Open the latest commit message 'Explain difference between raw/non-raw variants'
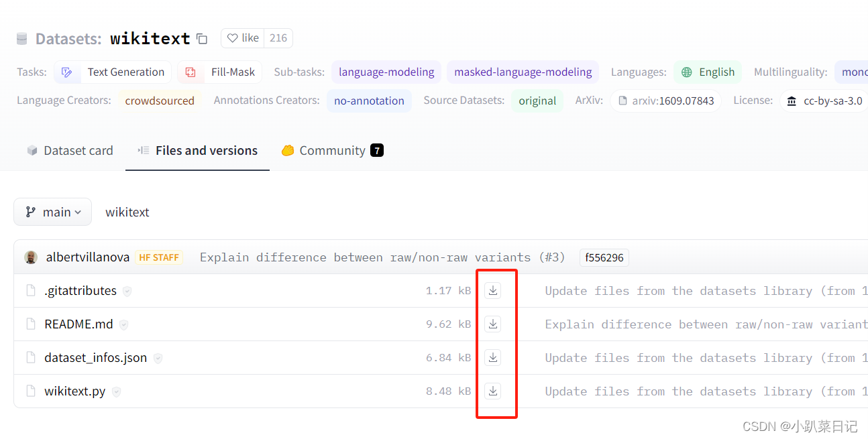The image size is (868, 439). coord(382,257)
